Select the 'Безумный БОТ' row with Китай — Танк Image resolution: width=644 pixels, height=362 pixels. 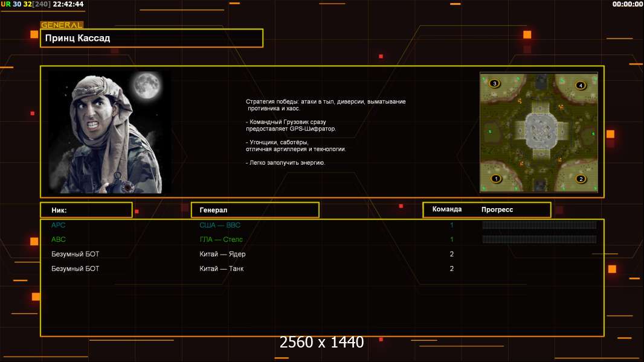coord(322,268)
